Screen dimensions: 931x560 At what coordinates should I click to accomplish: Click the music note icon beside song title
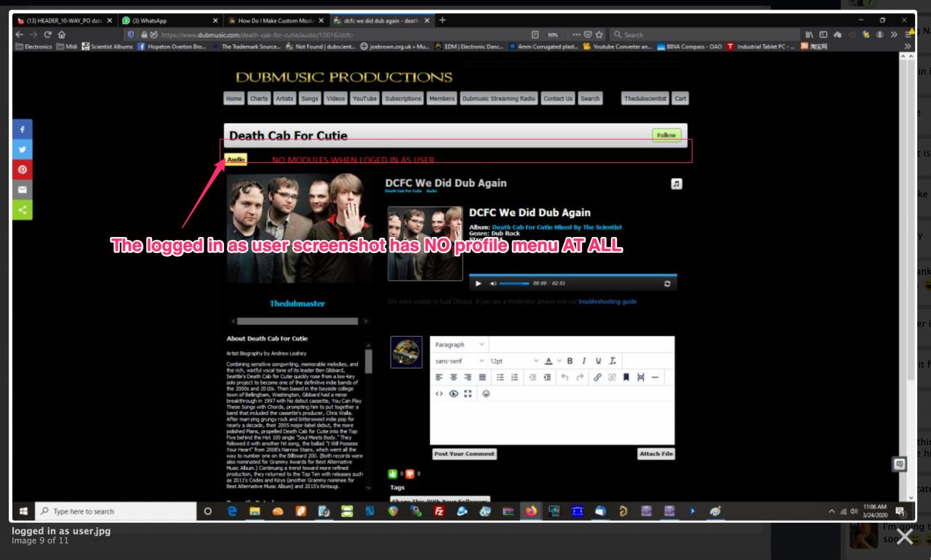click(677, 185)
